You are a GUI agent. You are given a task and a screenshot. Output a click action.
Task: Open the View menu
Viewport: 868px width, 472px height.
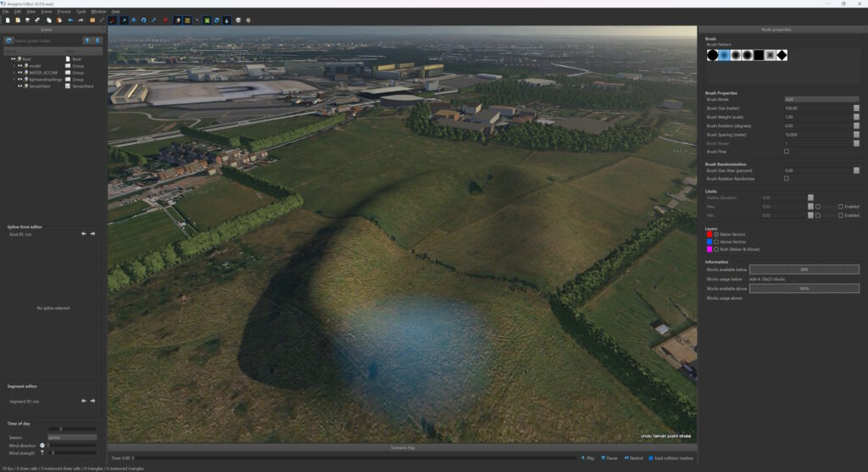click(31, 11)
